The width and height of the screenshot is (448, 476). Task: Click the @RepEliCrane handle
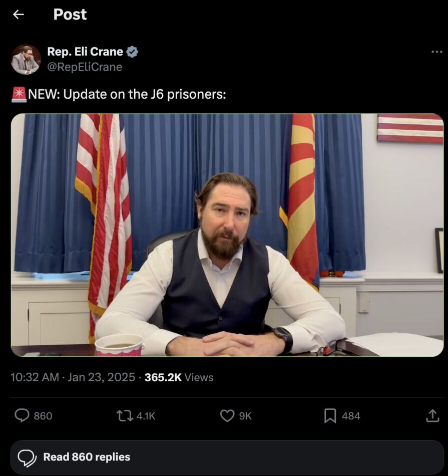tap(85, 67)
